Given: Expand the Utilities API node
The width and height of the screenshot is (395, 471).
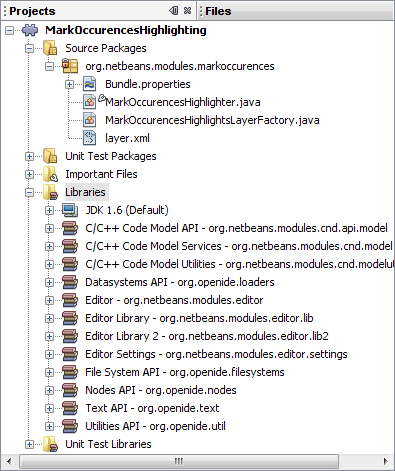Looking at the screenshot, I should pyautogui.click(x=49, y=427).
